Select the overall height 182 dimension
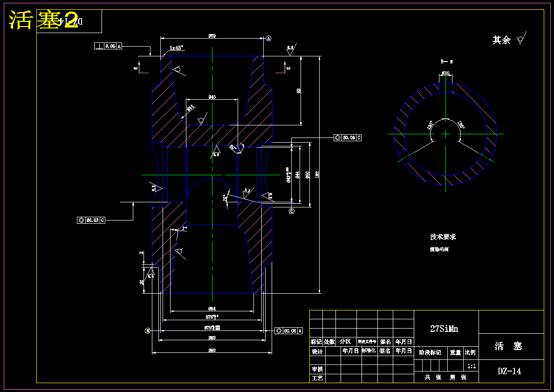Screen dimensions: 554x392 pyautogui.click(x=317, y=174)
